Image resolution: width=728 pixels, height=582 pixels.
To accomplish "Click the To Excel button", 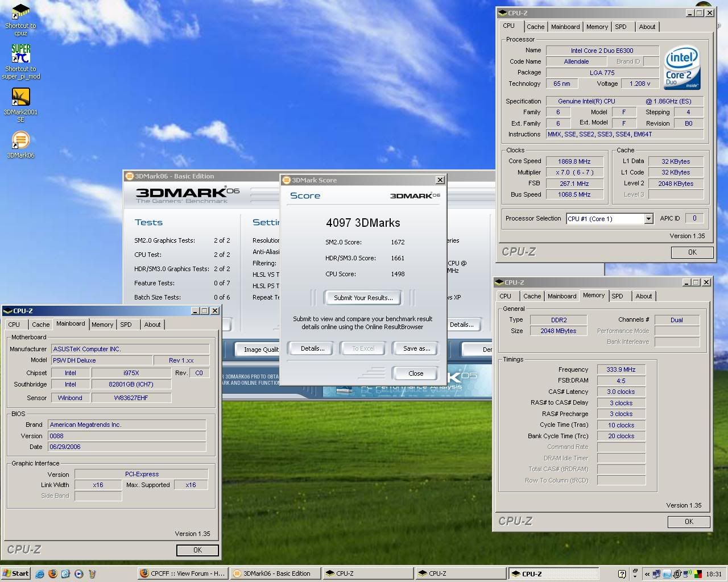I will coord(363,348).
